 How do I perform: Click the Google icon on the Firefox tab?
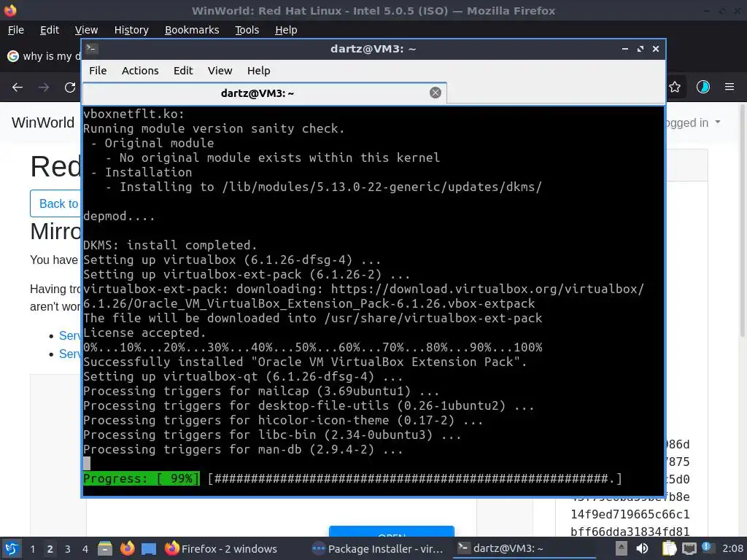[13, 56]
